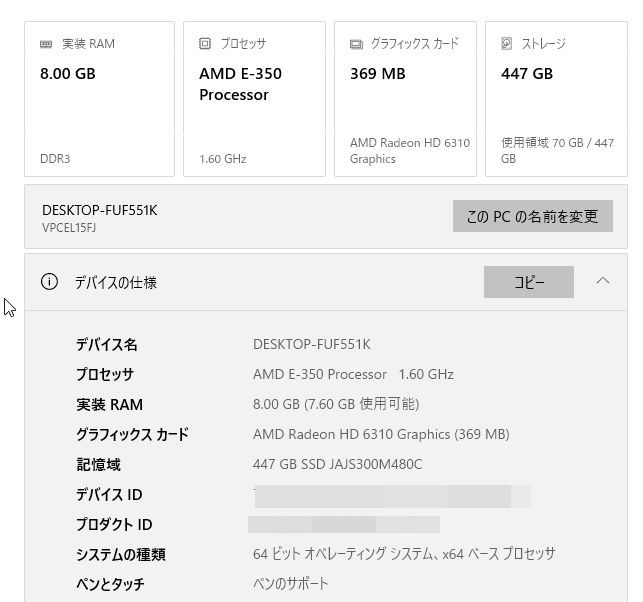Click the ペンのサポート value text
The image size is (643, 602).
tap(290, 583)
